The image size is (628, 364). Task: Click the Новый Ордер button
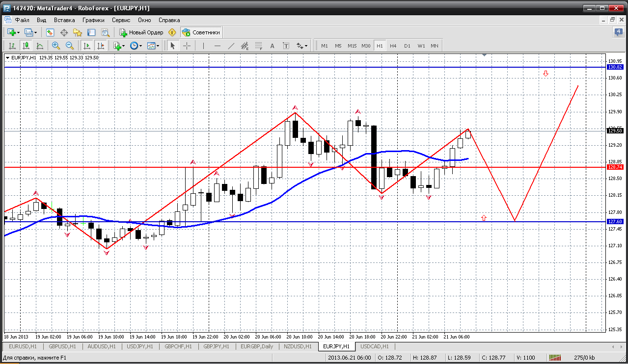click(141, 32)
